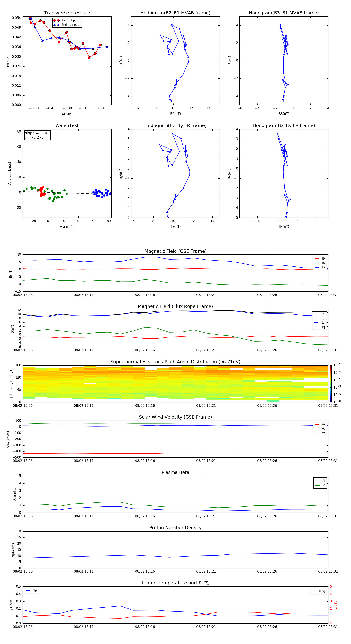351x644 pixels.
Task: Select "By'" in the Flux Rope legend
Action: click(320, 318)
